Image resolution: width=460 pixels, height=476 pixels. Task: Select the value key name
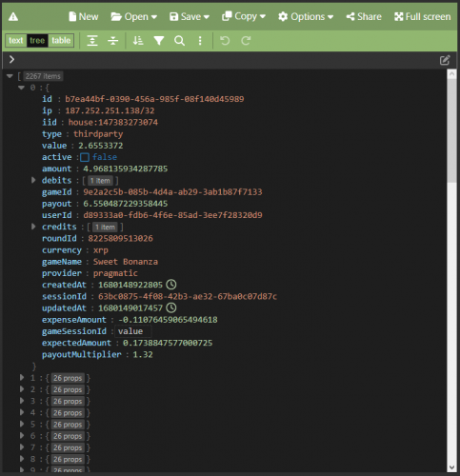click(54, 146)
